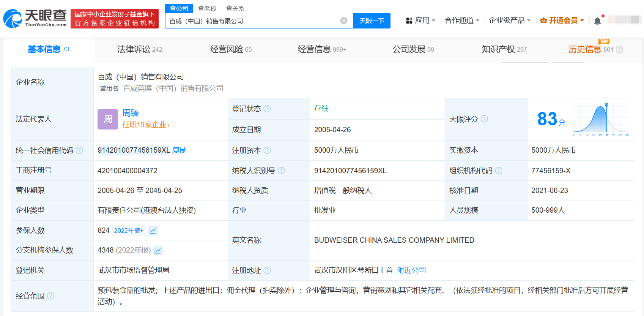
Task: Open trend chart icon for 分支机构参保人数
Action: pyautogui.click(x=158, y=250)
